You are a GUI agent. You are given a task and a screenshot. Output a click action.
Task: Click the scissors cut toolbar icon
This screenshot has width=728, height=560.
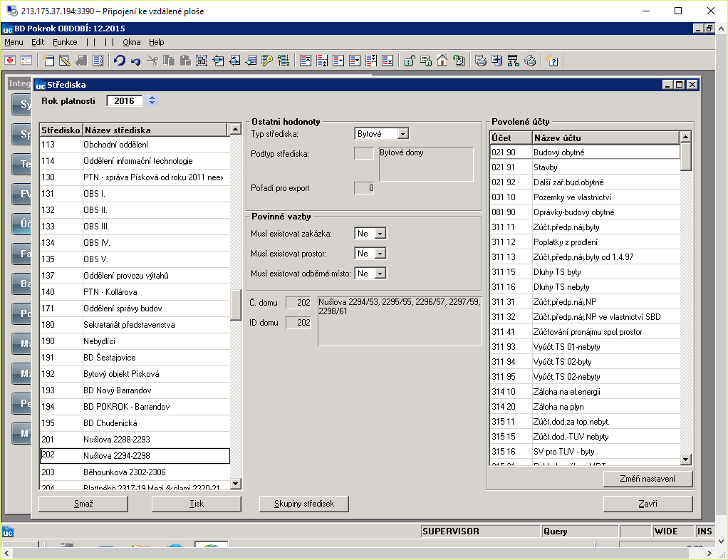(152, 61)
